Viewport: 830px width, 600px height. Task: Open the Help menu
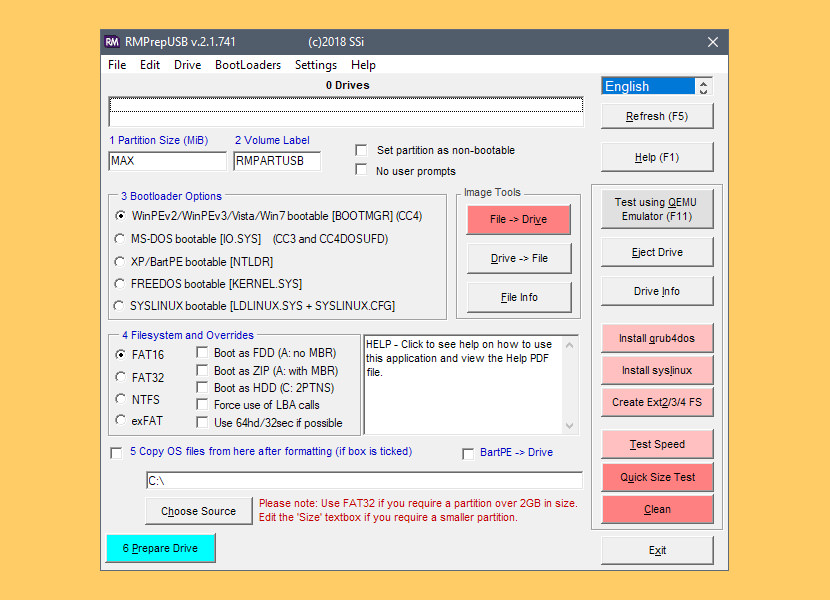pos(363,65)
